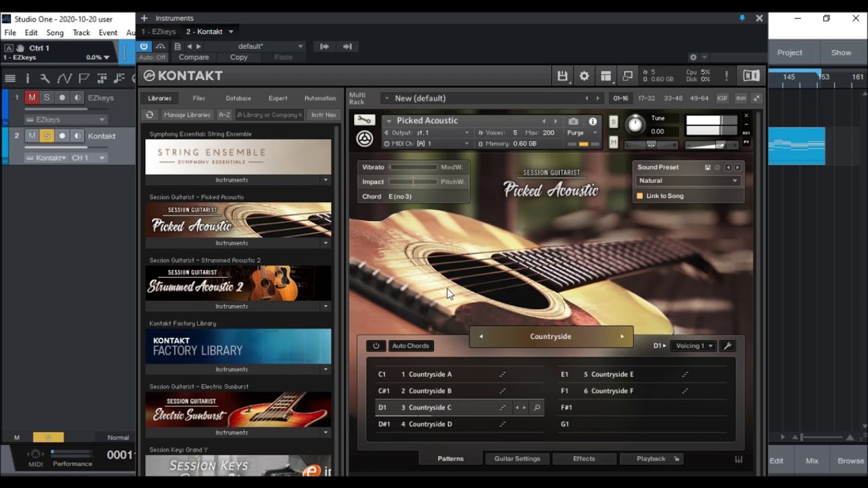Open the pattern browser magnifier on Countryside C

click(x=536, y=408)
